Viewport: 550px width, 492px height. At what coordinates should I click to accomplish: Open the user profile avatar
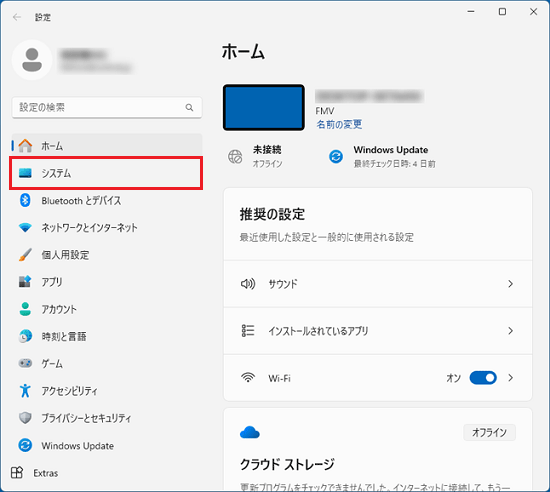click(32, 60)
